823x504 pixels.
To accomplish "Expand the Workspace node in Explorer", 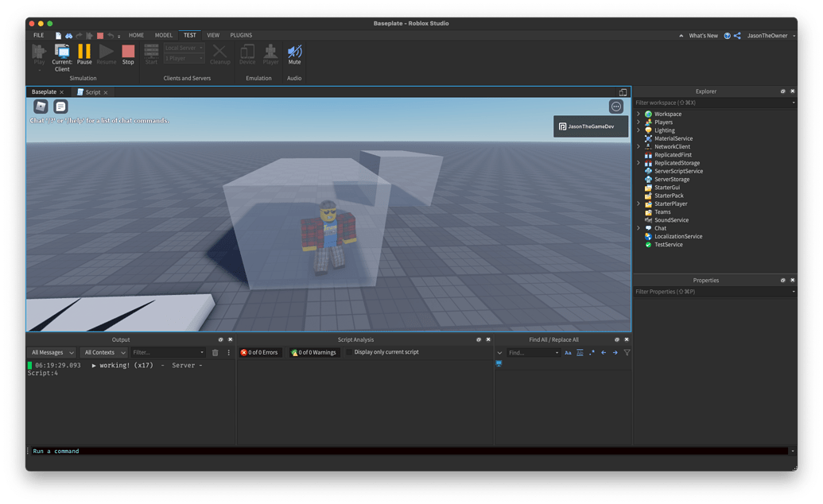I will click(639, 114).
